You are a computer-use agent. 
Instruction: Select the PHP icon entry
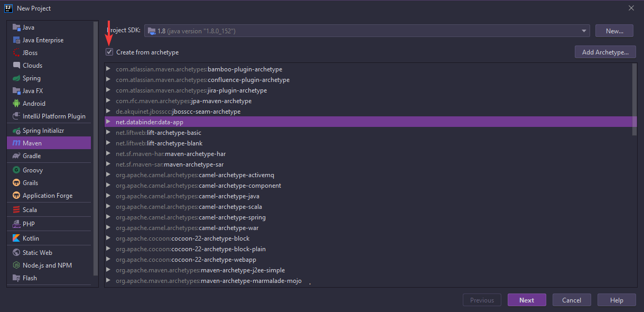[x=16, y=224]
